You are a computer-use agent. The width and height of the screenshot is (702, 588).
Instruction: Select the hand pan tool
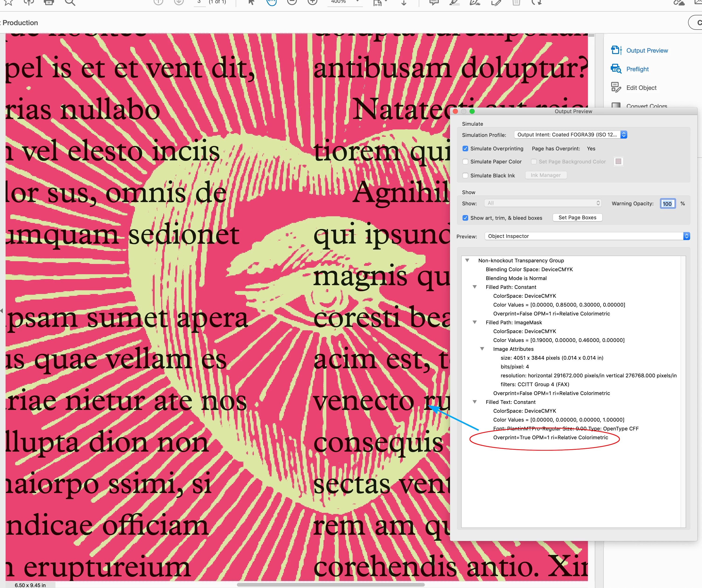(x=271, y=2)
